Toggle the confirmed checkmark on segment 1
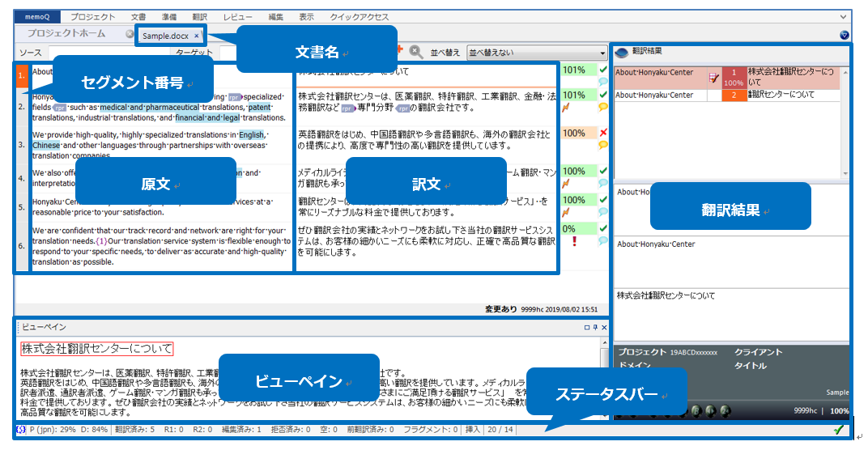The height and width of the screenshot is (450, 868). tap(602, 70)
